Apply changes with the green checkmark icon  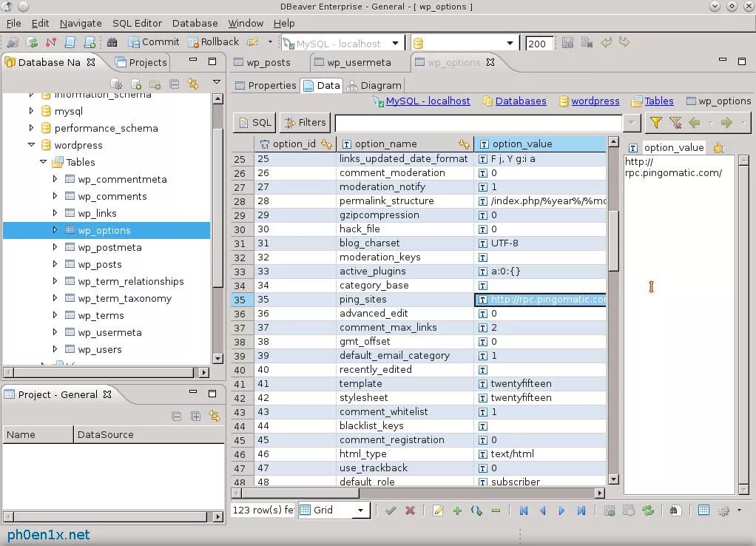click(x=391, y=510)
